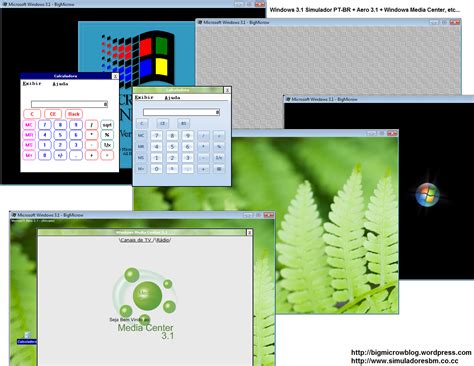Click red C button in white Calculadora
The image size is (474, 366).
[x=32, y=114]
